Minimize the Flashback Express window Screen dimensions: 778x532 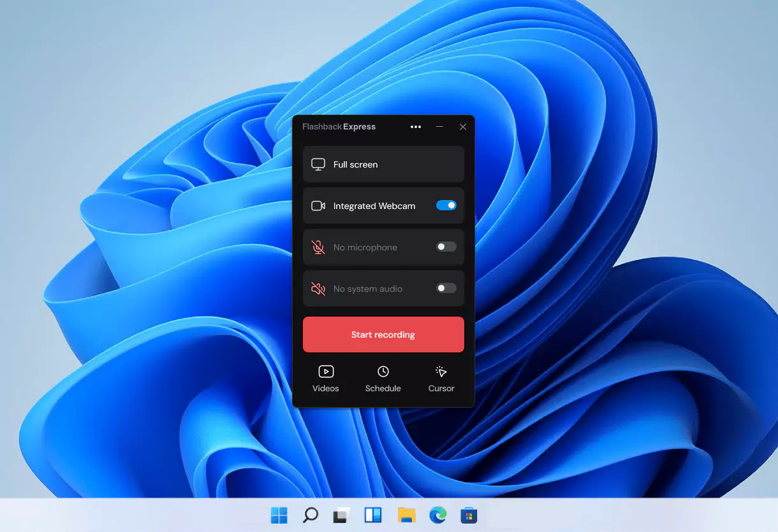tap(439, 127)
